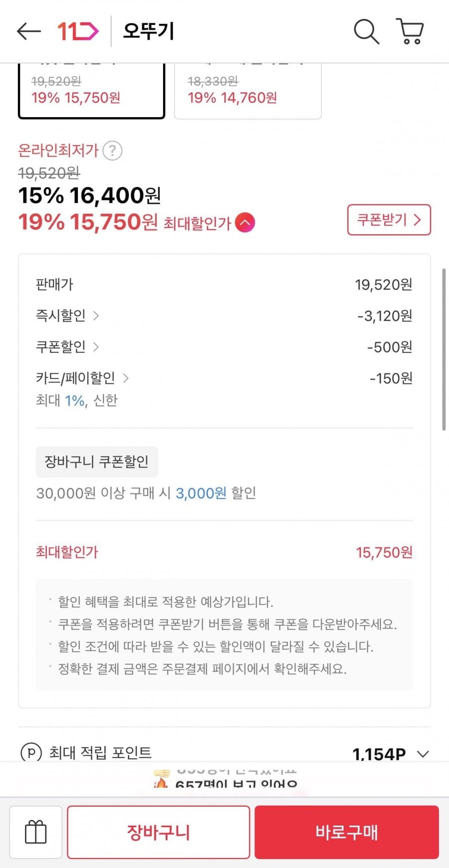Click the 쿠폰받기 coupon download button
The height and width of the screenshot is (868, 449).
click(389, 220)
